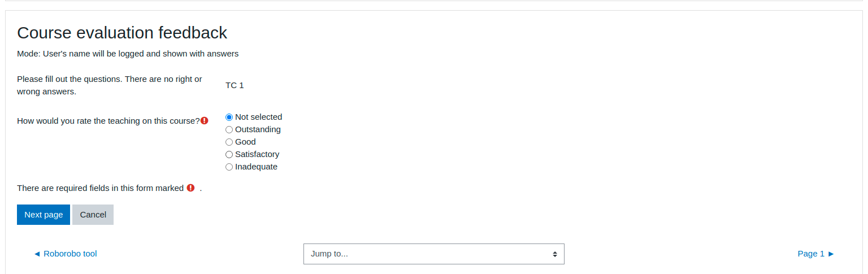Click the TC 1 label text
Image resolution: width=868 pixels, height=274 pixels.
pos(235,85)
